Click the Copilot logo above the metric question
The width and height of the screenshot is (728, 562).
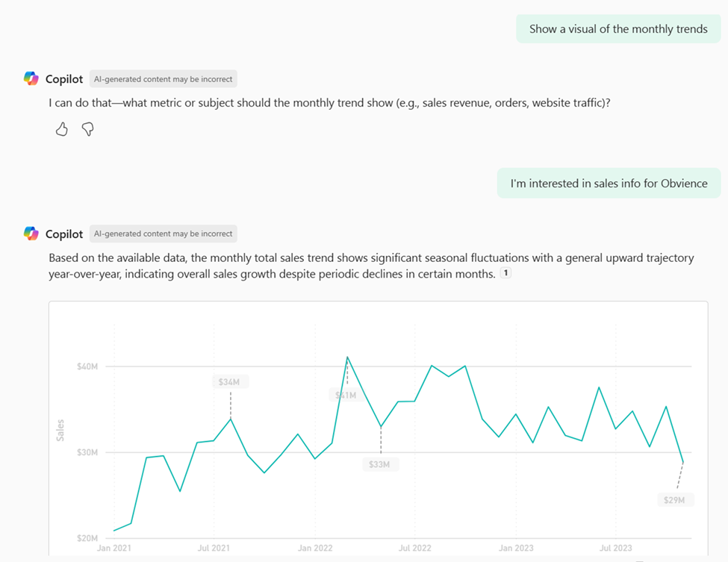(x=31, y=79)
